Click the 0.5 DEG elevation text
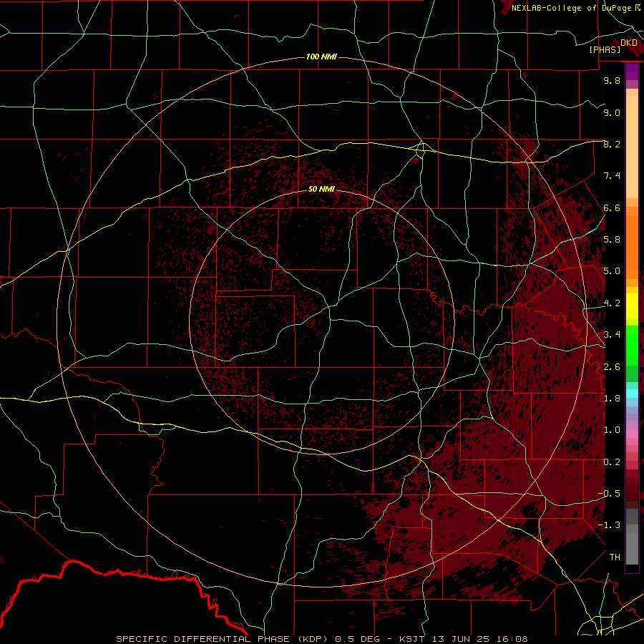 [358, 639]
